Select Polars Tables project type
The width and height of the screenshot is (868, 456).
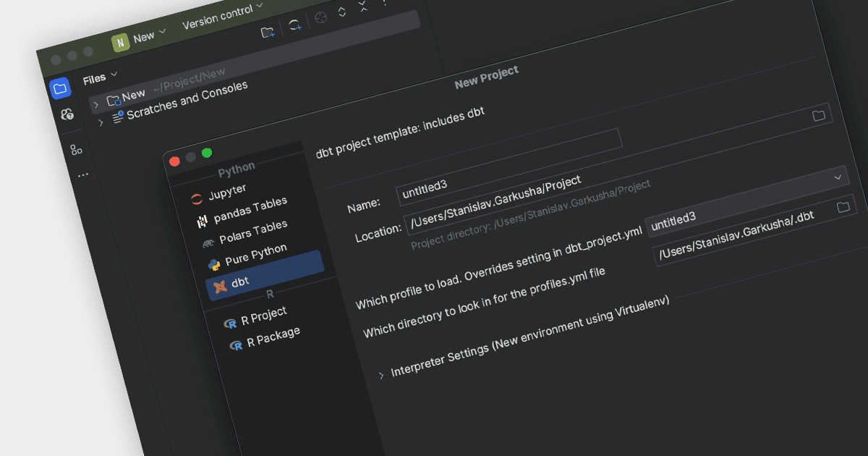click(253, 232)
